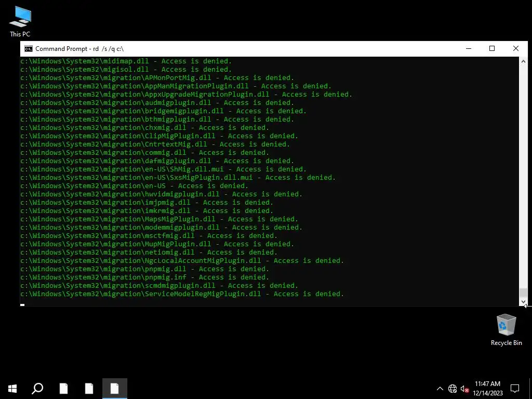Viewport: 532px width, 399px height.
Task: Click the Command Prompt scrollbar thumb
Action: coord(523,292)
